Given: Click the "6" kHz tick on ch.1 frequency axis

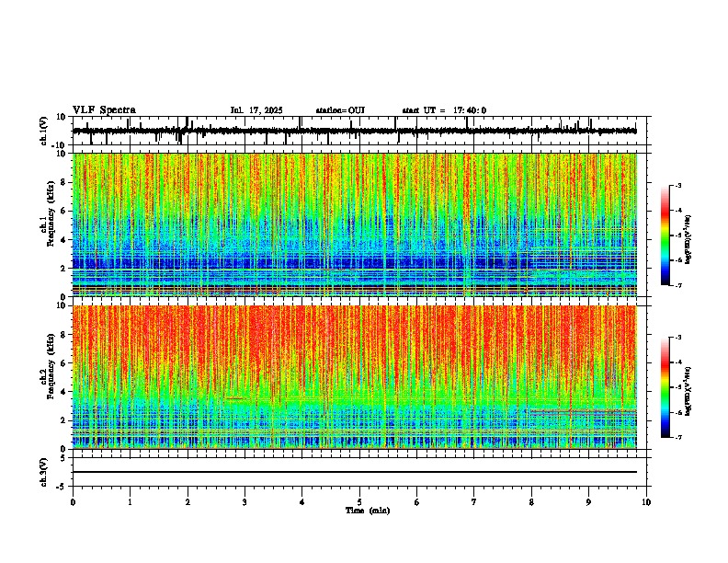Looking at the screenshot, I should (64, 212).
